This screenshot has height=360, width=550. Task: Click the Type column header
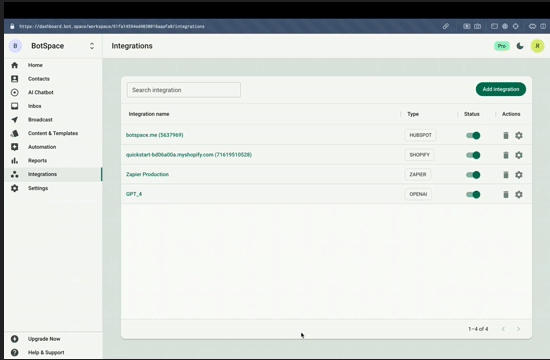point(413,114)
